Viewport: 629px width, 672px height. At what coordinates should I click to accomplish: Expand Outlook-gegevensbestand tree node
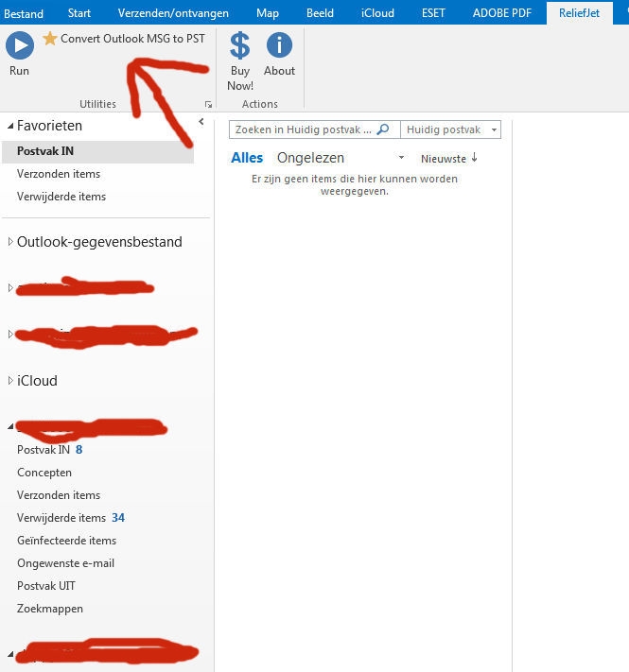(x=10, y=242)
